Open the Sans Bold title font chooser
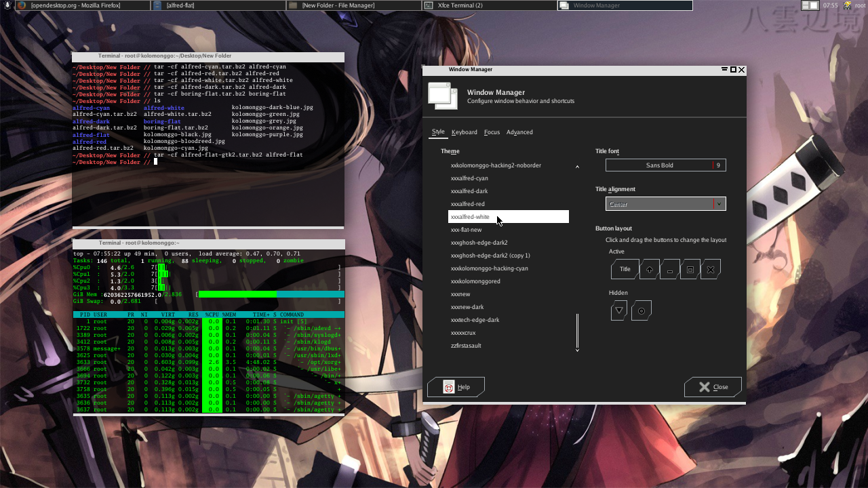The image size is (868, 488). (665, 165)
